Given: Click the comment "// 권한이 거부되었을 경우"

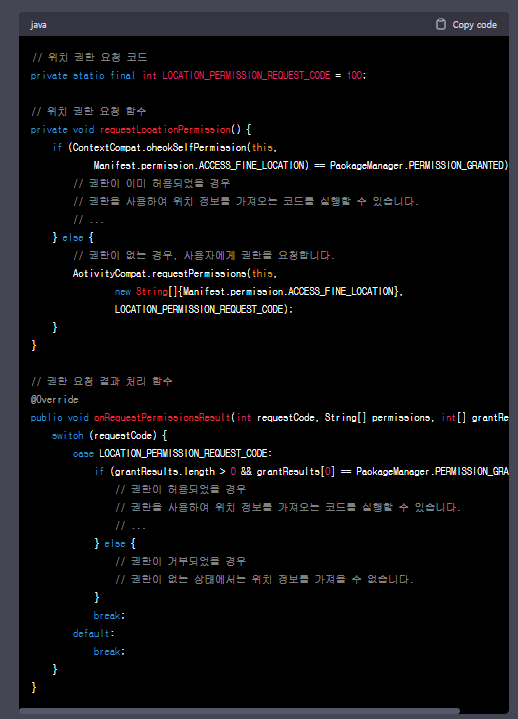Looking at the screenshot, I should pos(181,561).
